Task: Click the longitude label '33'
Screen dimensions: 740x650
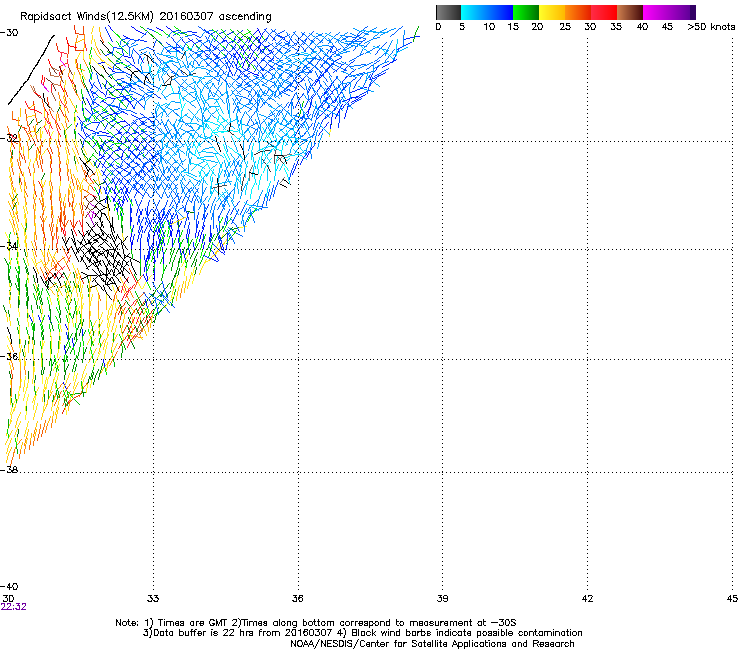Action: coord(153,599)
